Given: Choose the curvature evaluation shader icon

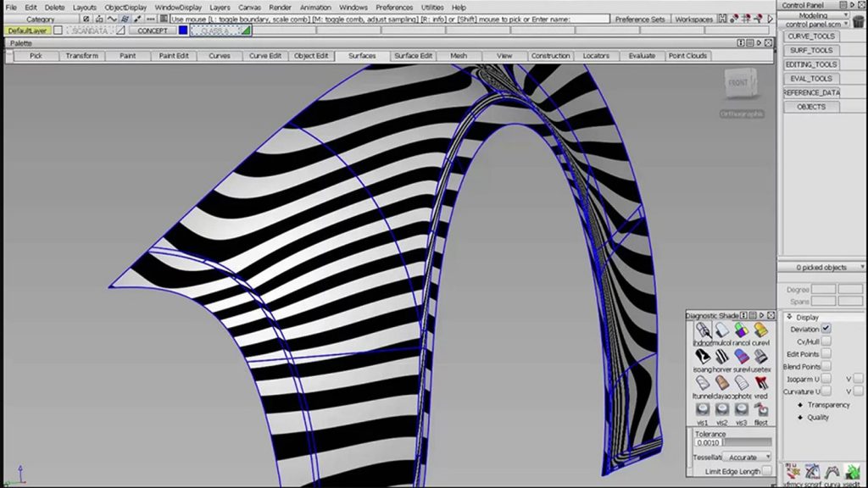Looking at the screenshot, I should pyautogui.click(x=761, y=330).
